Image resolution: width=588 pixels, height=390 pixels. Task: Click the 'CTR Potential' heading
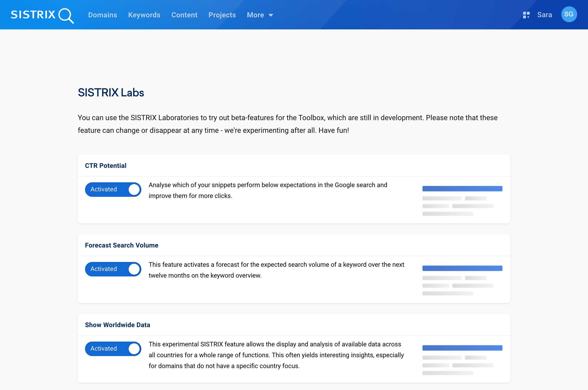106,166
